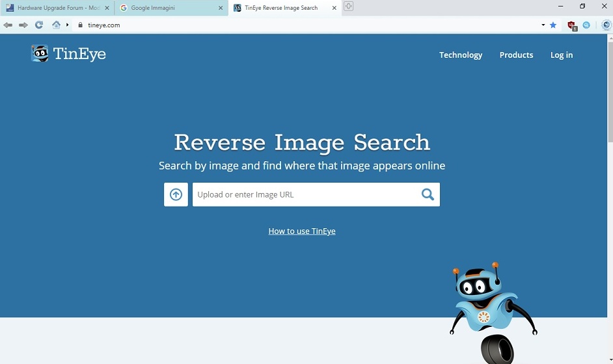Restore down the browser window

[x=582, y=6]
